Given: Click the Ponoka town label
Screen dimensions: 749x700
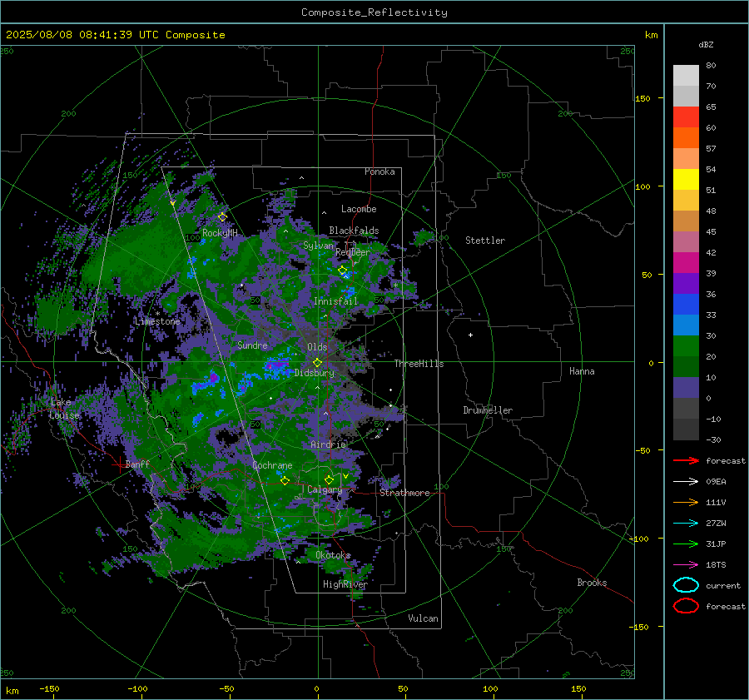Looking at the screenshot, I should (x=379, y=171).
